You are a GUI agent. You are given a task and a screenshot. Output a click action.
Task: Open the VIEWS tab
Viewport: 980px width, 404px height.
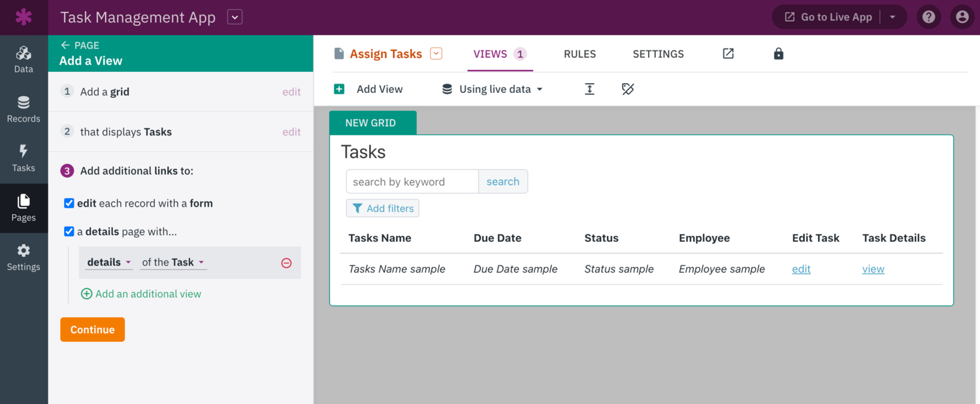tap(492, 54)
